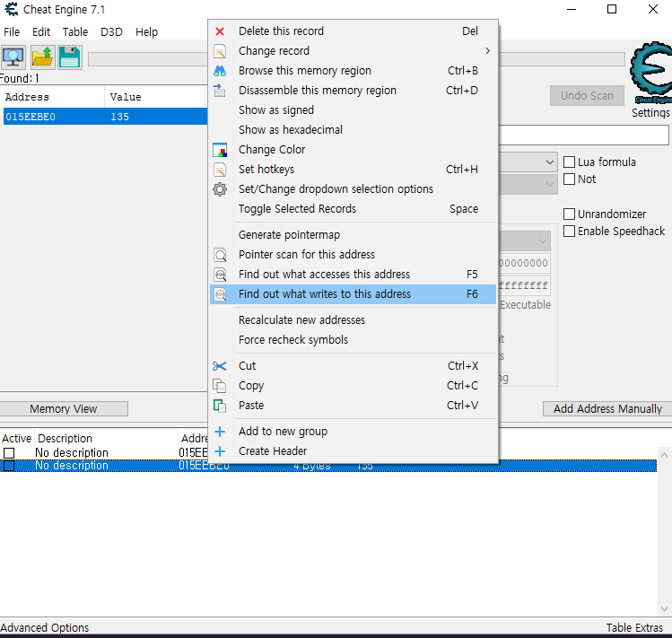Click the save floppy disk icon

click(x=70, y=57)
